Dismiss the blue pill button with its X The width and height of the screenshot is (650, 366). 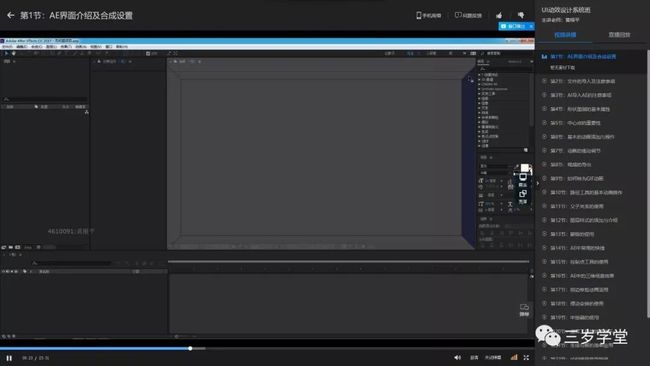coord(531,26)
